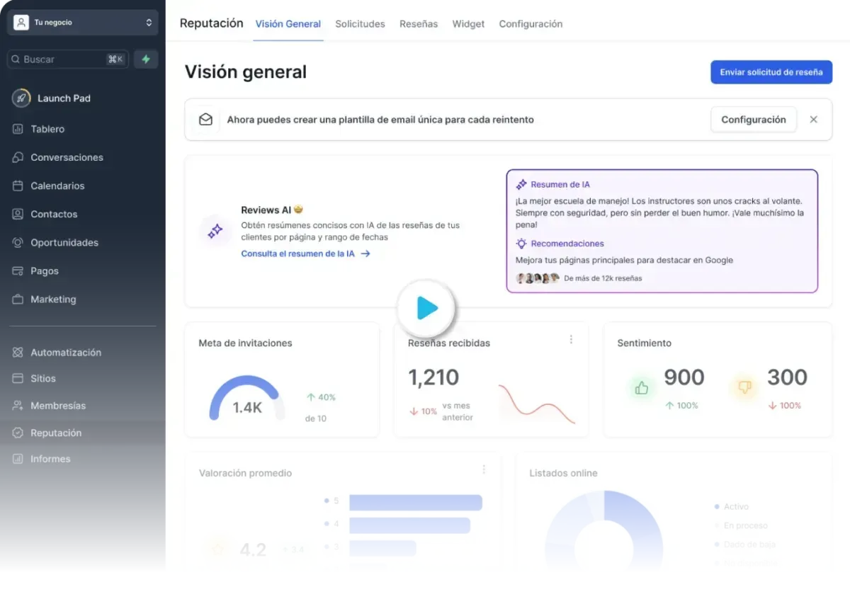This screenshot has height=616, width=850.
Task: Click the Tablero dashboard icon
Action: (x=18, y=129)
